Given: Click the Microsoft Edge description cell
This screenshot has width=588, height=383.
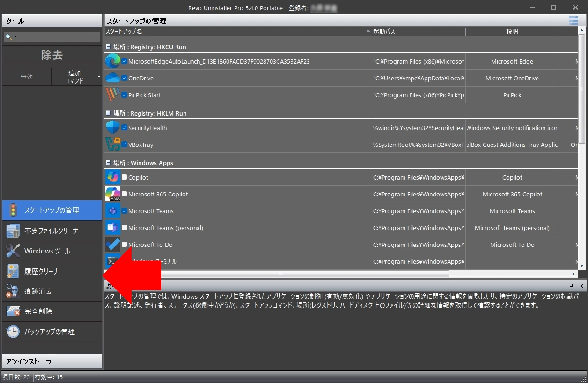Looking at the screenshot, I should click(512, 61).
